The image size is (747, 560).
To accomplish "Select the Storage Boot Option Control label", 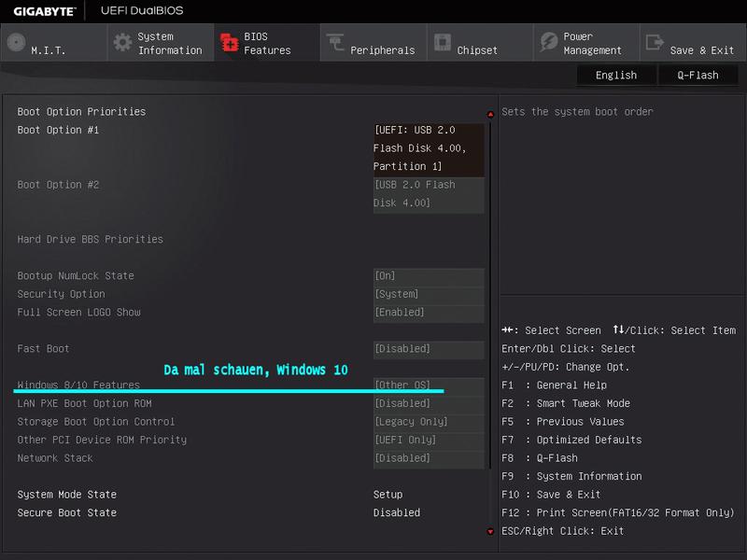I will tap(96, 422).
